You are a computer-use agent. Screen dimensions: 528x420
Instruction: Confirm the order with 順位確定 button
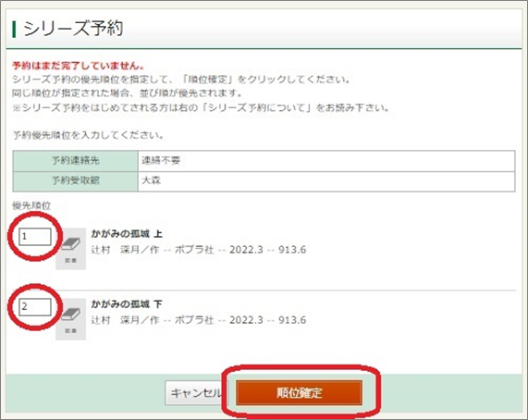click(x=299, y=393)
